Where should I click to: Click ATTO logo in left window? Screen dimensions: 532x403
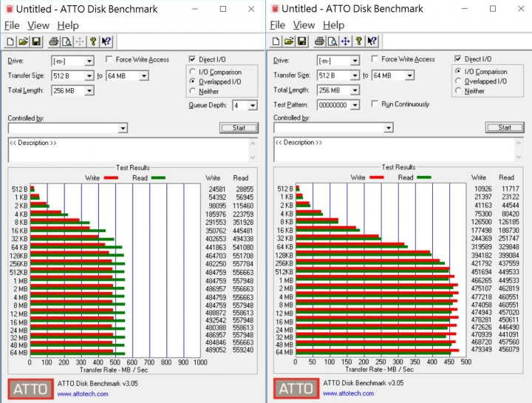pos(30,389)
